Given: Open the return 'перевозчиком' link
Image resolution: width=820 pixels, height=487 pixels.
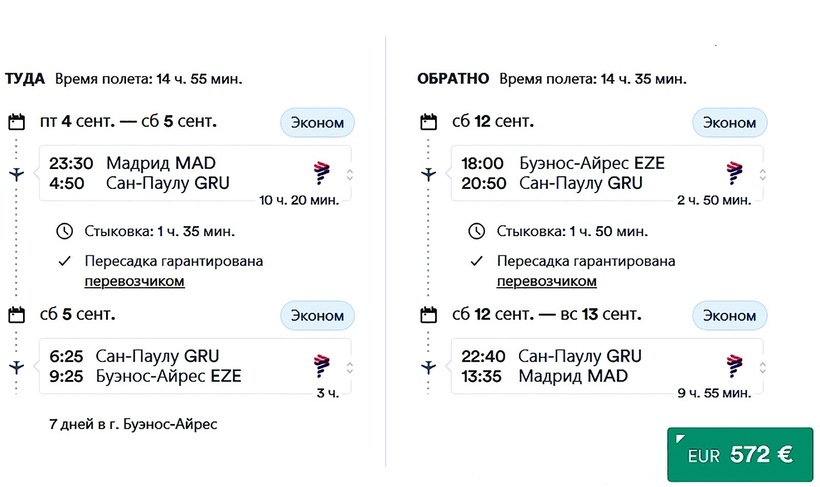Looking at the screenshot, I should (x=547, y=281).
